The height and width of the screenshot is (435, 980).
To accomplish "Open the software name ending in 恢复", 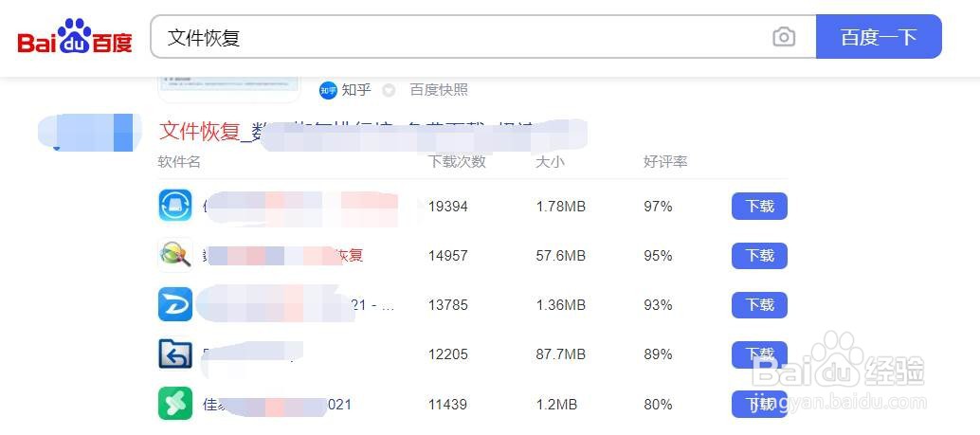I will (283, 256).
